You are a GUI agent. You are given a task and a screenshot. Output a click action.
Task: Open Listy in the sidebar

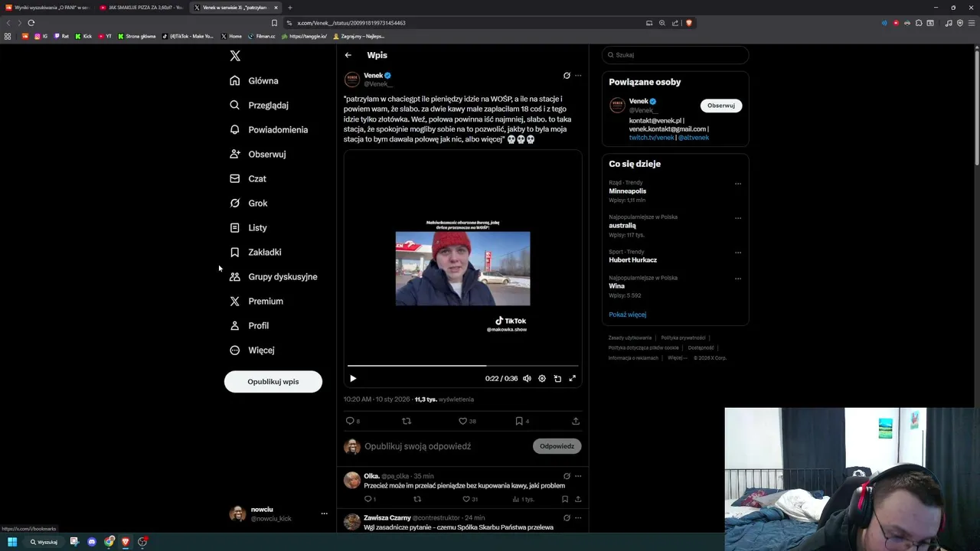(x=248, y=227)
